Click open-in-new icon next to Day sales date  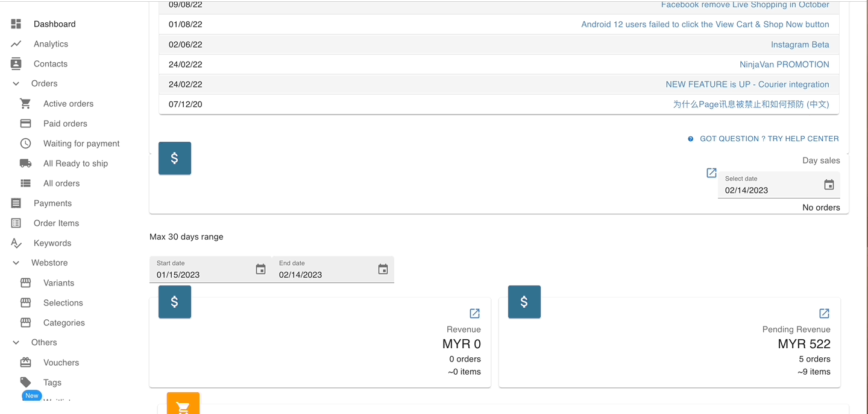click(x=711, y=173)
